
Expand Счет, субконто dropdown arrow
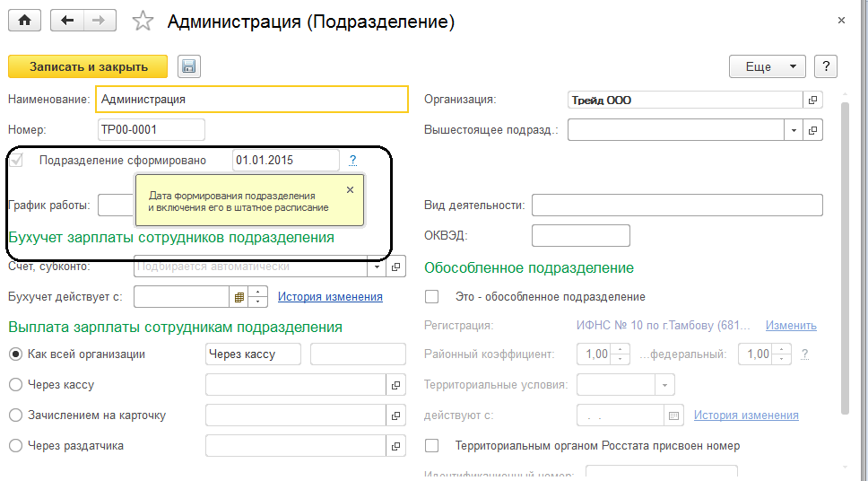377,267
